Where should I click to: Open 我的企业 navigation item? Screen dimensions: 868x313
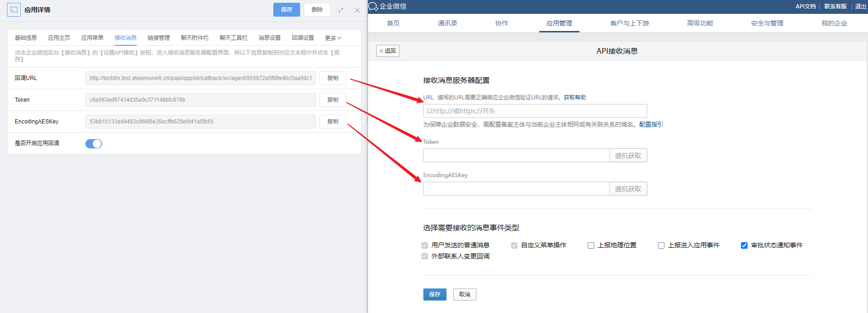[834, 23]
